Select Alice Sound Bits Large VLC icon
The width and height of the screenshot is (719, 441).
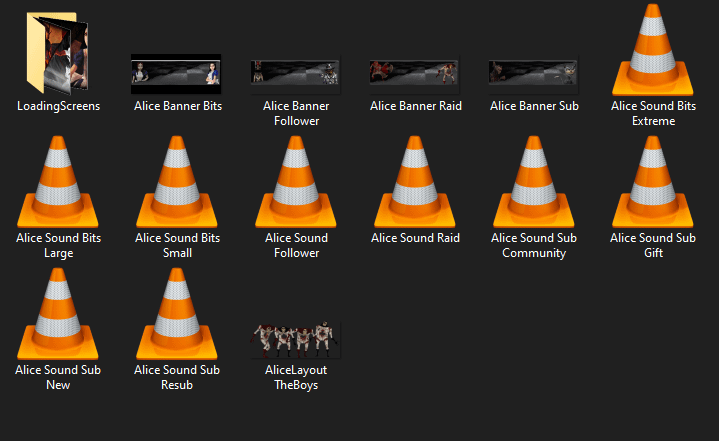[x=58, y=182]
